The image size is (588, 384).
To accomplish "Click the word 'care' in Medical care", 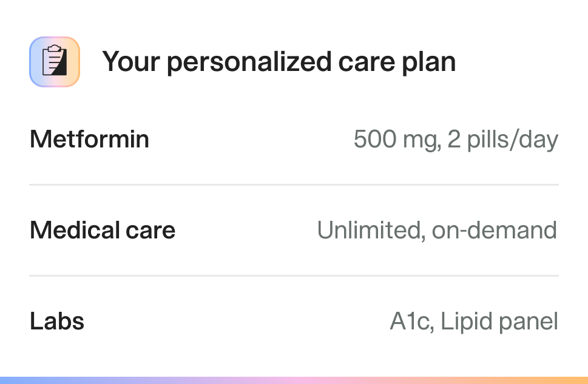I will click(x=150, y=231).
